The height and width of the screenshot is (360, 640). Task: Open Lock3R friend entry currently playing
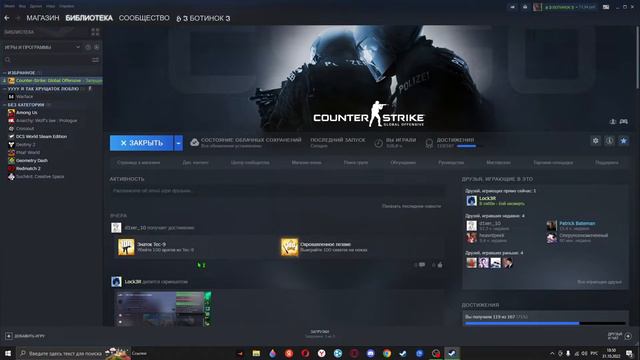pyautogui.click(x=496, y=200)
